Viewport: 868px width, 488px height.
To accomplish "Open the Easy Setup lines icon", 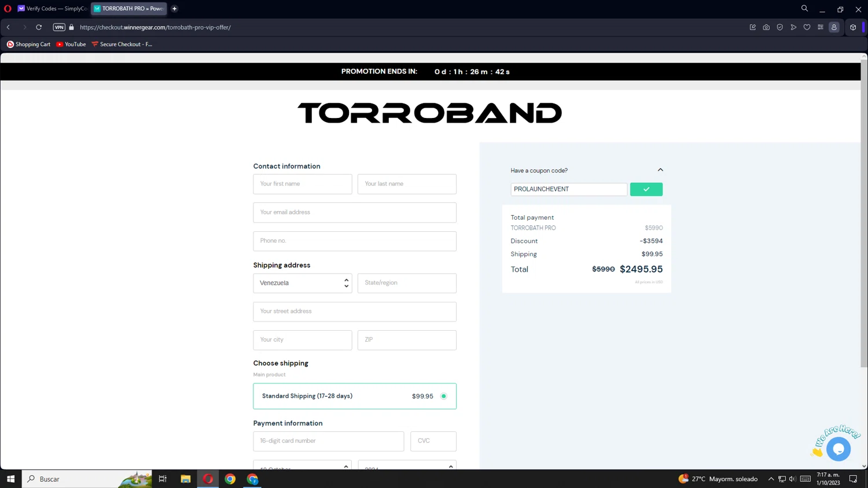I will 821,27.
